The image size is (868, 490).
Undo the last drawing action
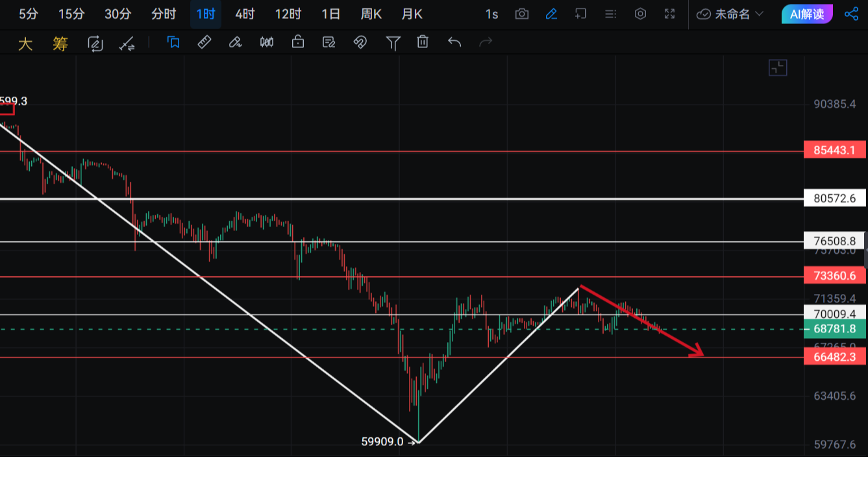[x=454, y=42]
